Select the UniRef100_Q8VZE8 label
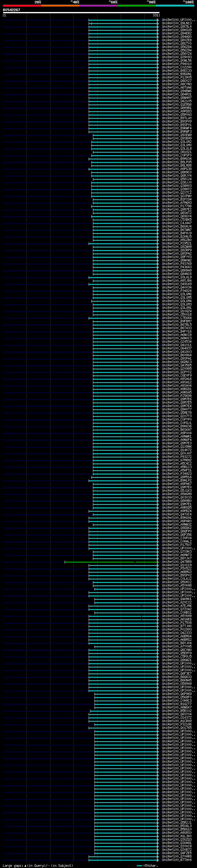 (x=177, y=40)
